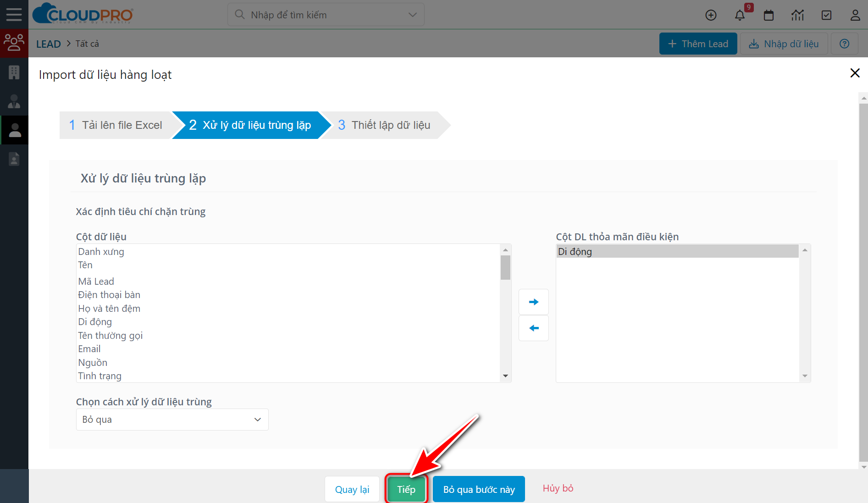The height and width of the screenshot is (503, 868).
Task: Open the highlighted Lead sidebar icon
Action: pyautogui.click(x=15, y=130)
